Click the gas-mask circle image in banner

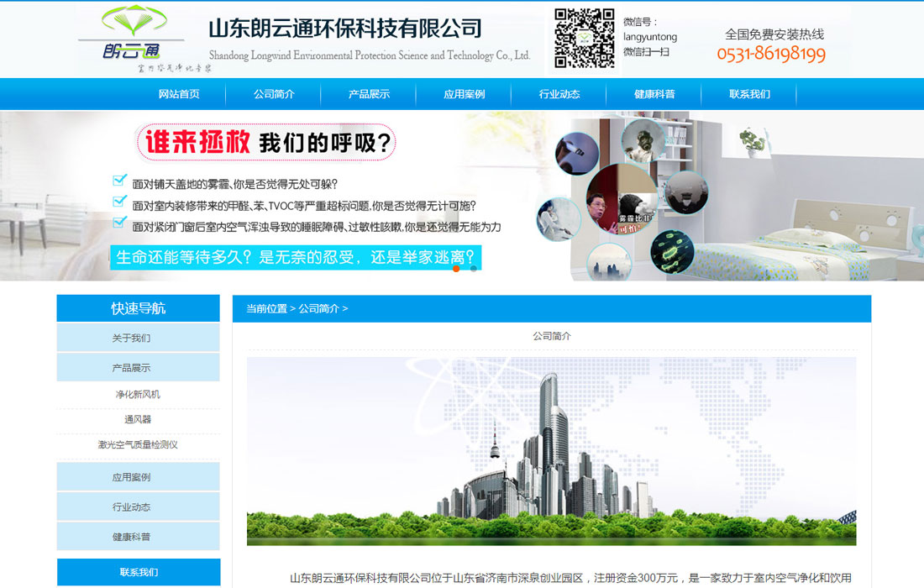(x=643, y=141)
